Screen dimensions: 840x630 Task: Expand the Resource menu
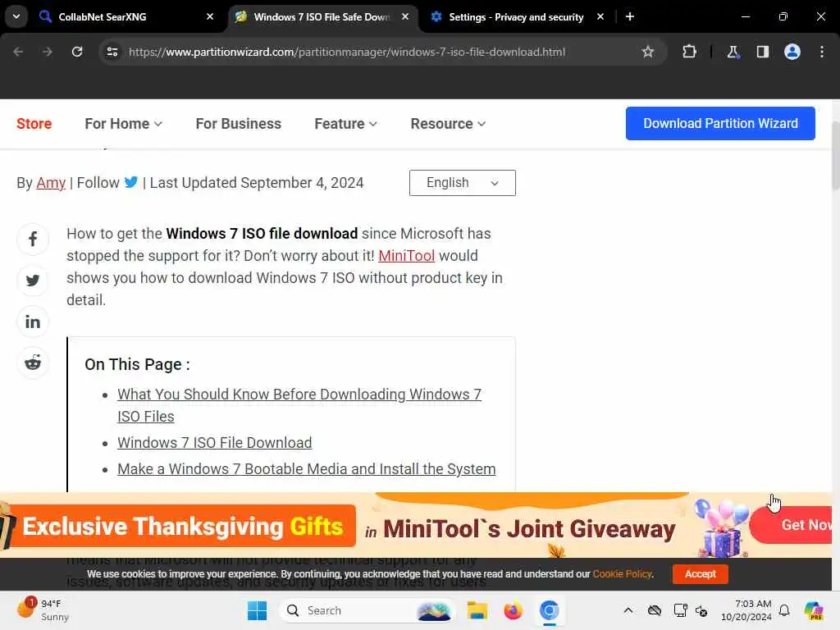(448, 124)
